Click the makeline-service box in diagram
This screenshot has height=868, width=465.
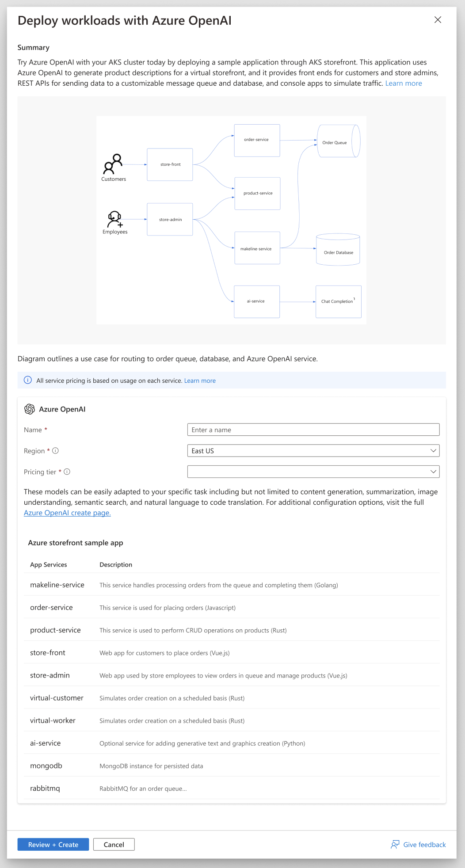[257, 248]
